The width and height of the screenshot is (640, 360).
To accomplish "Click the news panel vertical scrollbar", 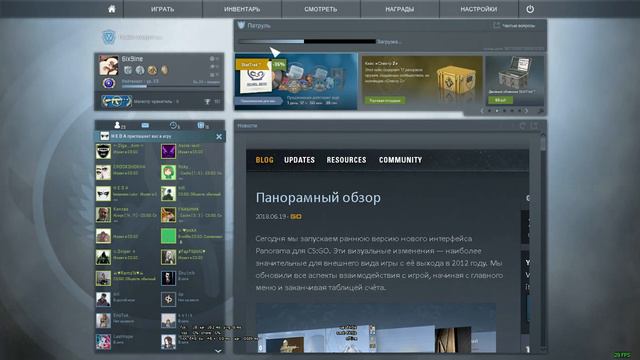I will (542, 241).
